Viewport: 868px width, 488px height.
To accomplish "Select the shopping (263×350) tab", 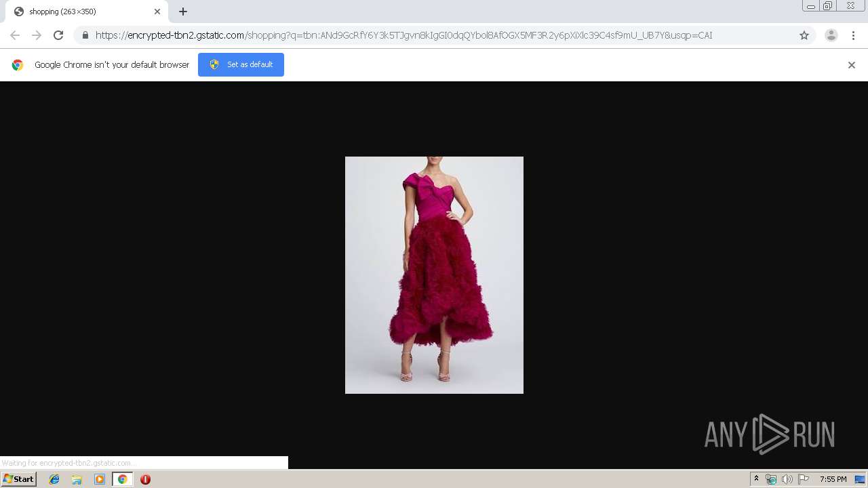I will click(85, 12).
